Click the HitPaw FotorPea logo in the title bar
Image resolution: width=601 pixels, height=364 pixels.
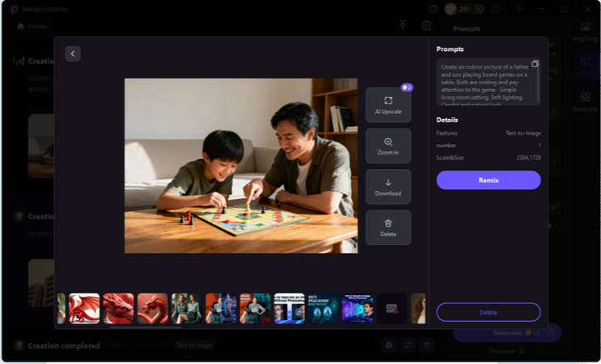[15, 9]
